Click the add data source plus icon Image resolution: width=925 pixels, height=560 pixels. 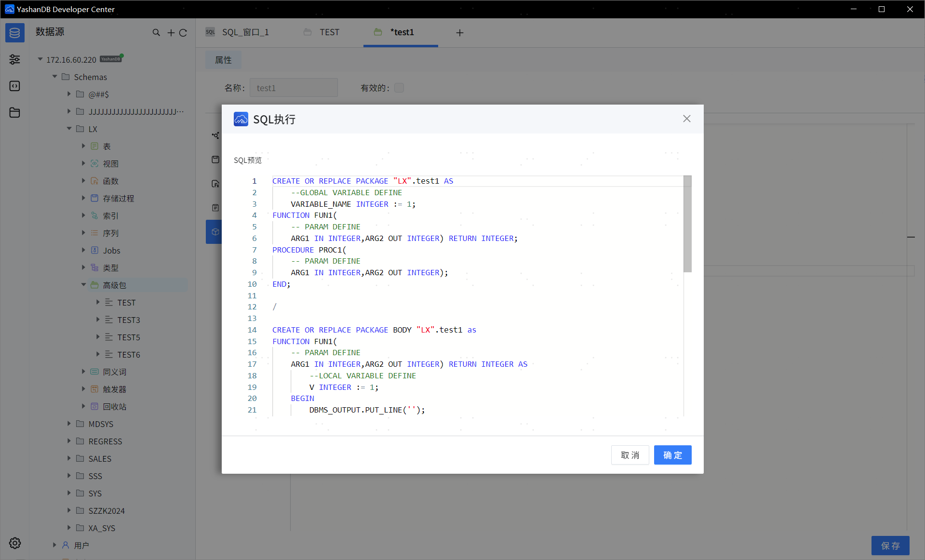point(171,33)
